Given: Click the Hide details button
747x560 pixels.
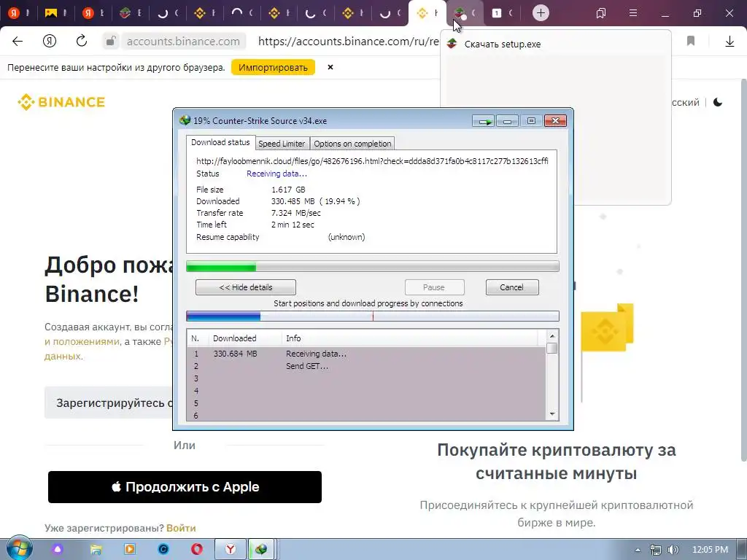Looking at the screenshot, I should point(246,287).
